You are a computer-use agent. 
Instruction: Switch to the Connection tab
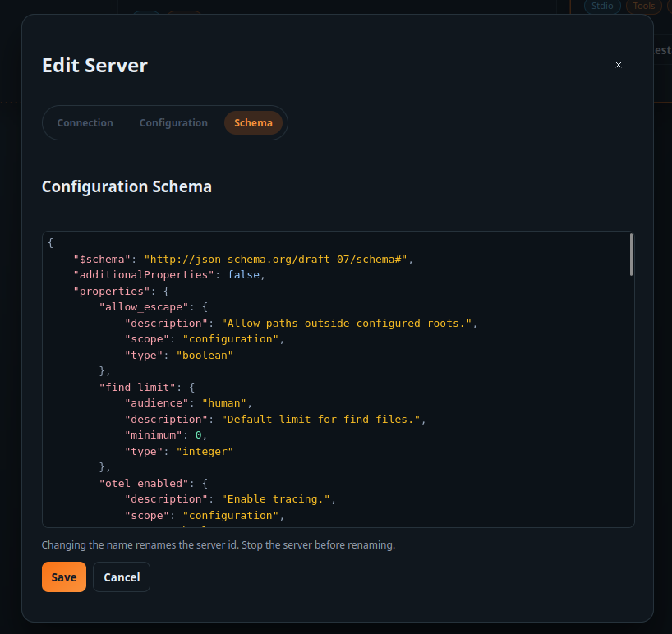coord(85,122)
